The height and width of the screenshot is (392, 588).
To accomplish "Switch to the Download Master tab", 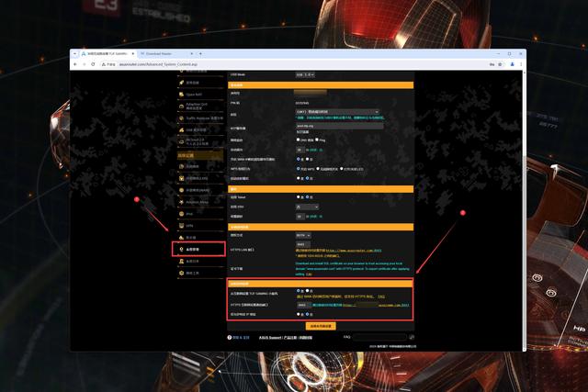I will pyautogui.click(x=166, y=54).
